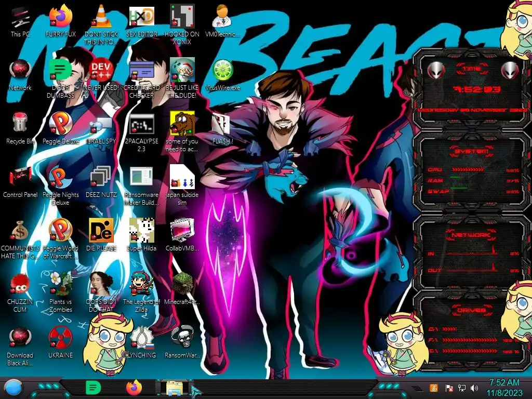The height and width of the screenshot is (399, 532).
Task: Click the TIME header on the gadget
Action: click(472, 69)
